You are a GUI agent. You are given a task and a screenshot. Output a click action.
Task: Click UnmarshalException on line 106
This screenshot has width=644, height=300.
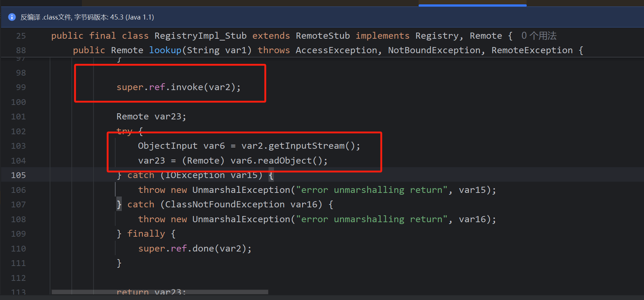(x=241, y=190)
